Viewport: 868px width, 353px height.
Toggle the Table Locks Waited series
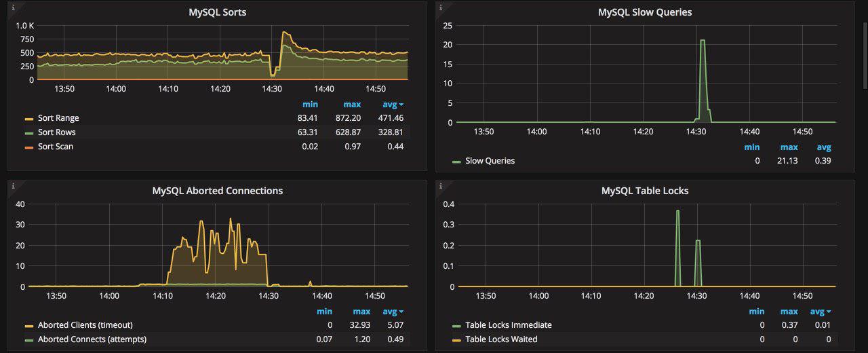point(501,339)
